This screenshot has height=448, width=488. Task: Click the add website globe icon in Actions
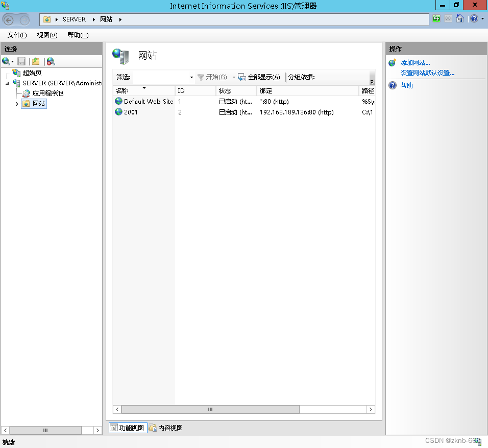pyautogui.click(x=393, y=62)
